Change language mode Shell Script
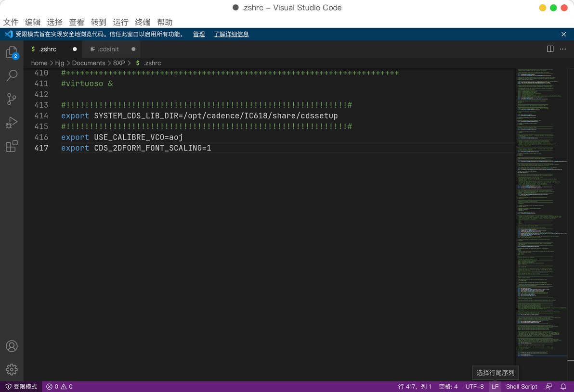Screen dimensions: 574x392 pos(522,387)
